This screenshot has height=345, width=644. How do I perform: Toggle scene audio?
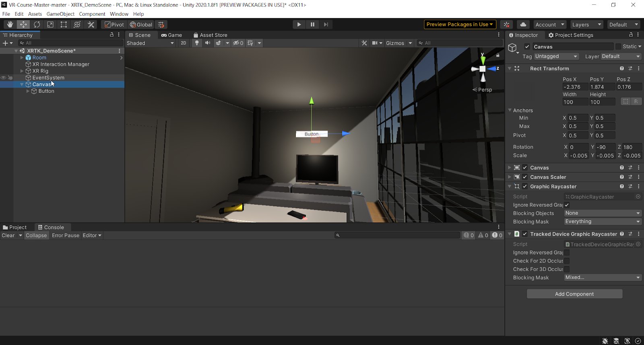pos(208,43)
